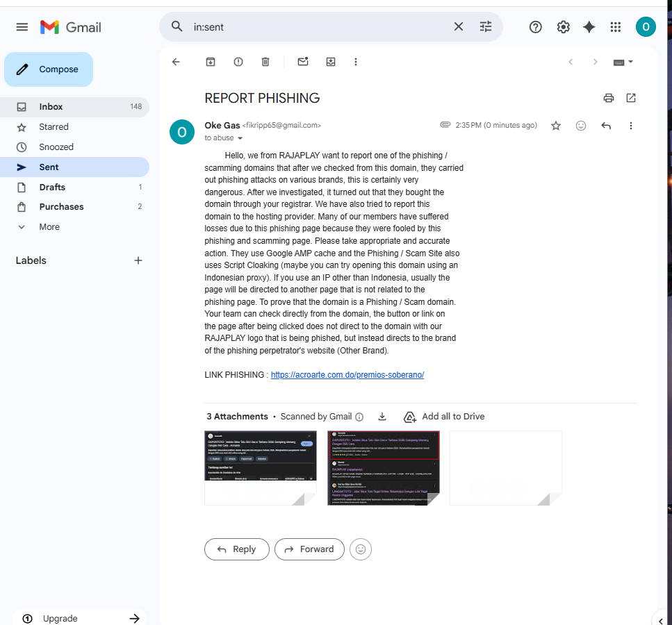Open the Google account avatar
The height and width of the screenshot is (625, 672).
point(646,27)
